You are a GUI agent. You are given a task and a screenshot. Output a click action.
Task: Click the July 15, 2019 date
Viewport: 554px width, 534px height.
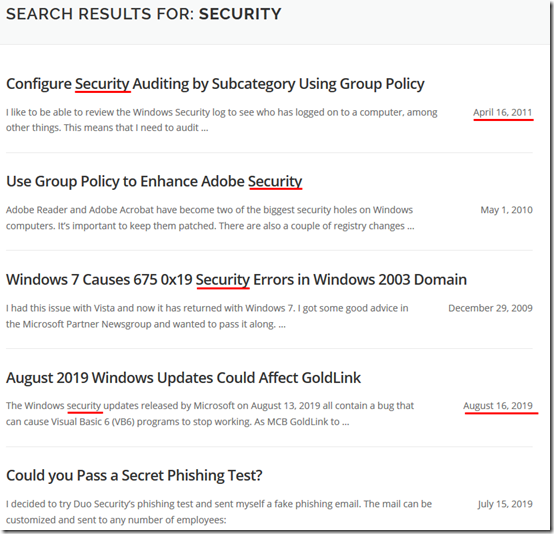[505, 504]
